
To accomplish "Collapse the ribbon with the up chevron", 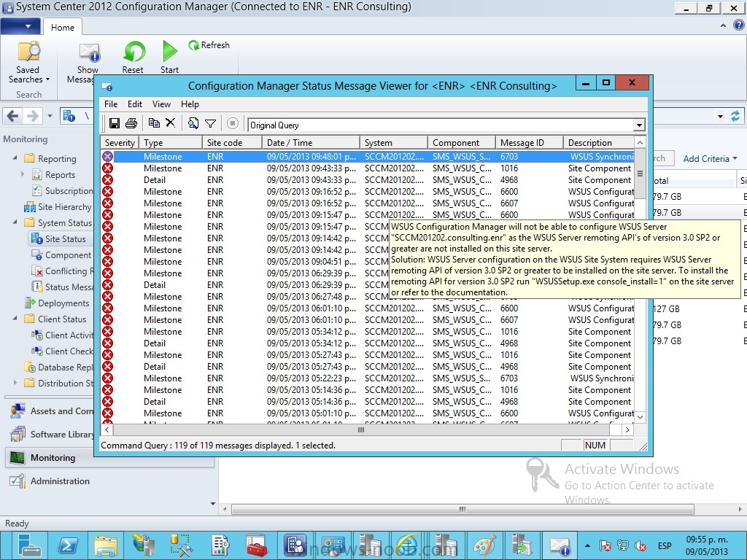I will tap(723, 26).
